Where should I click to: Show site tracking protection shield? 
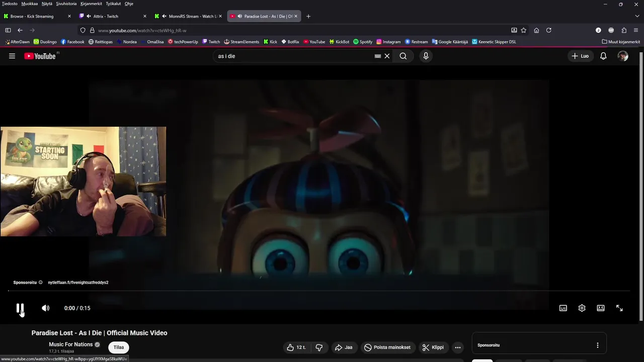83,30
